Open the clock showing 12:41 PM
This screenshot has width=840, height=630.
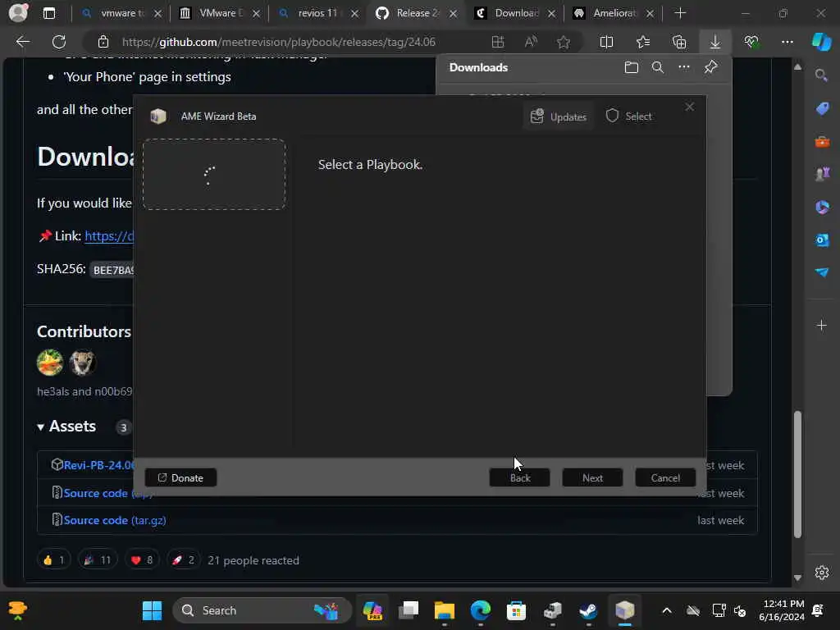point(783,610)
